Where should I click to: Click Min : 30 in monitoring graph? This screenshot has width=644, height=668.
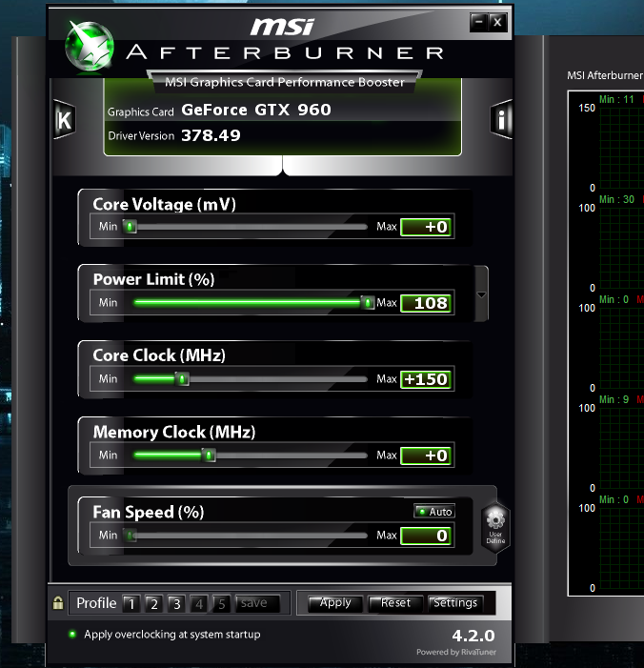point(616,199)
